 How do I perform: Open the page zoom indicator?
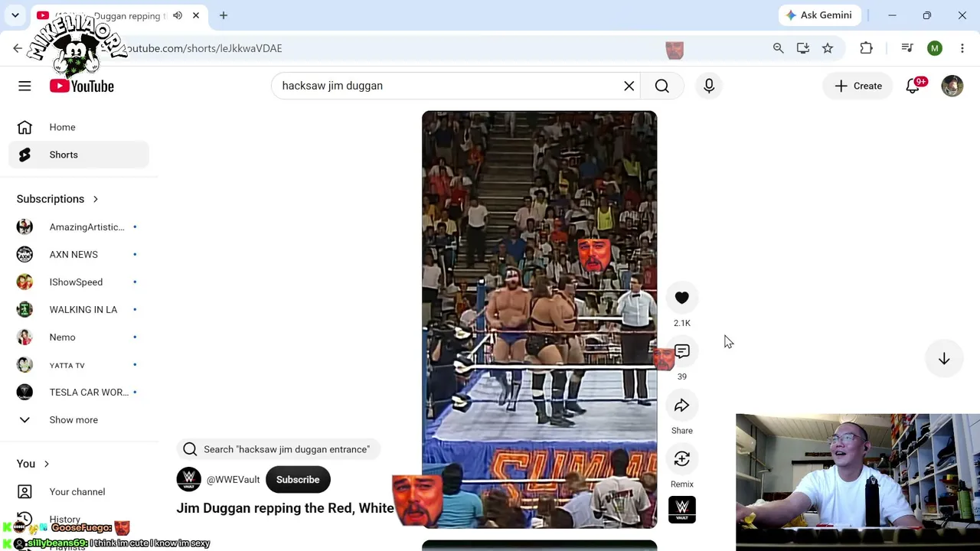[x=779, y=48]
